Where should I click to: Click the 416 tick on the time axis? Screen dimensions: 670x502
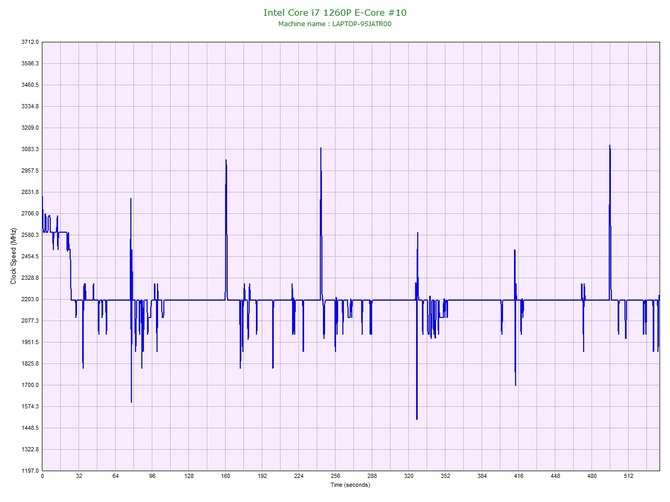coord(519,476)
